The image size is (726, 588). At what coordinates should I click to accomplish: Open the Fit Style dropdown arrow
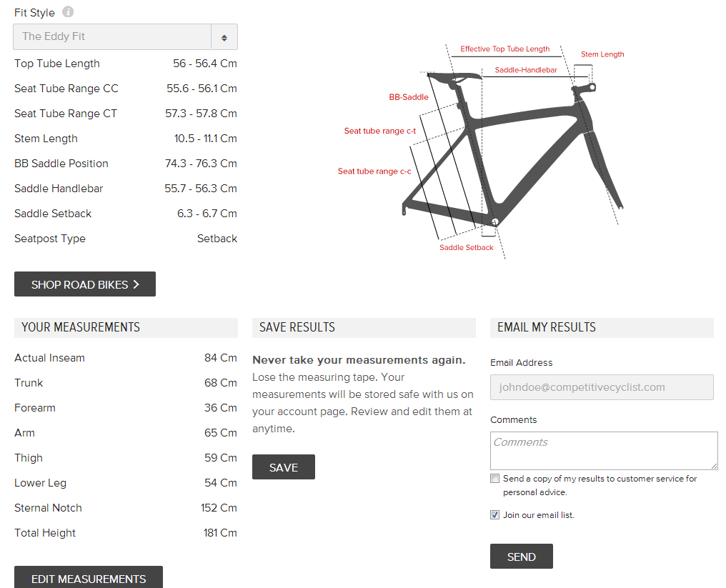tap(224, 37)
